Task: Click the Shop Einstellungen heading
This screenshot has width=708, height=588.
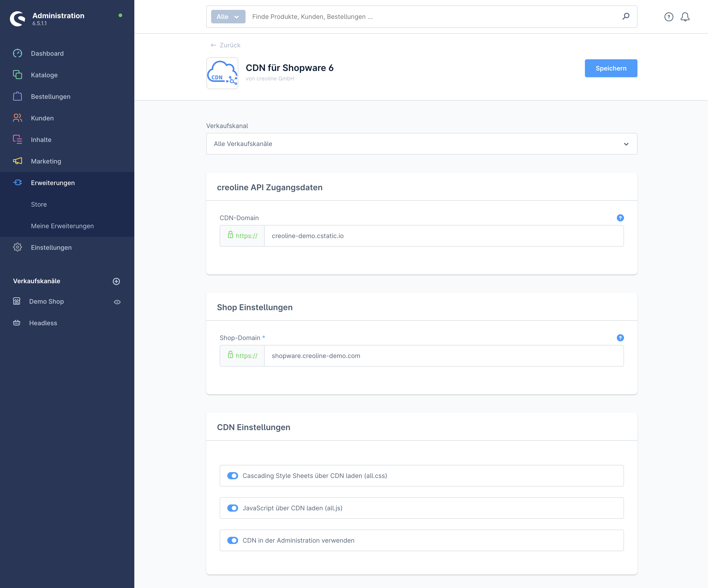Action: tap(255, 307)
